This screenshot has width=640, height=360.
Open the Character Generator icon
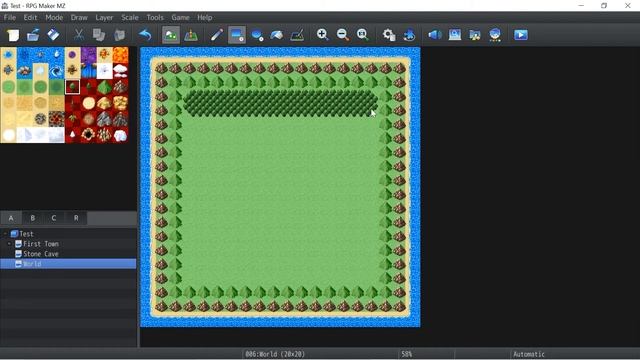point(495,35)
